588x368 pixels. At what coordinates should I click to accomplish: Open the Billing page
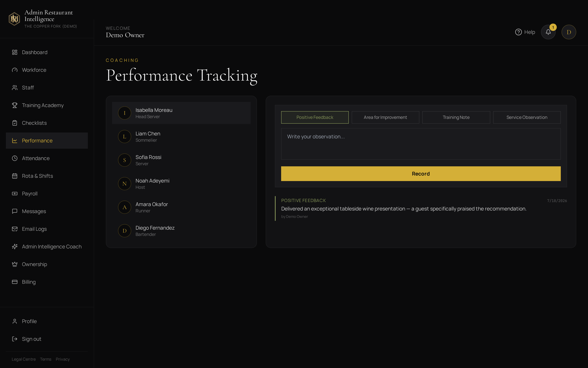click(47, 282)
